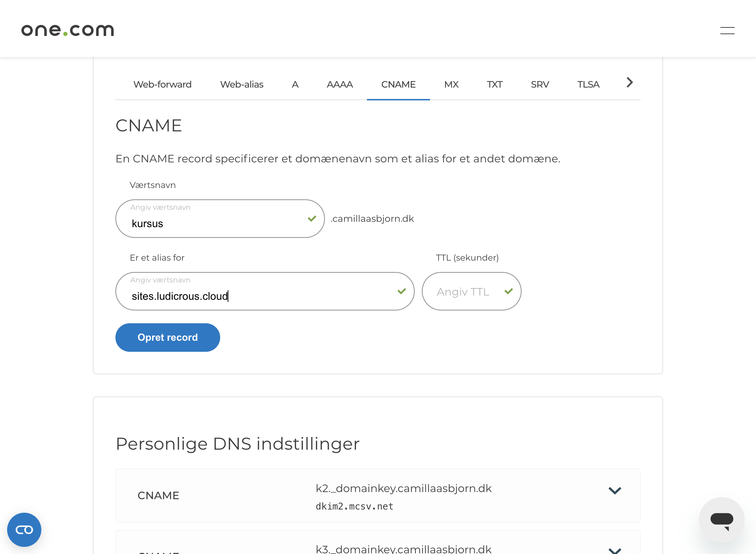The image size is (756, 554).
Task: Click the TTL (sekunder) label
Action: click(x=467, y=258)
